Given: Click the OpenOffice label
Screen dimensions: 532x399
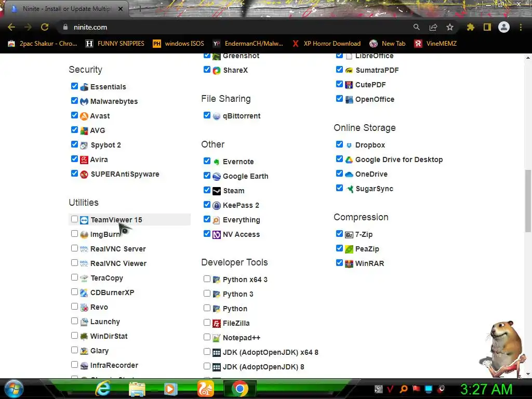Looking at the screenshot, I should (375, 99).
